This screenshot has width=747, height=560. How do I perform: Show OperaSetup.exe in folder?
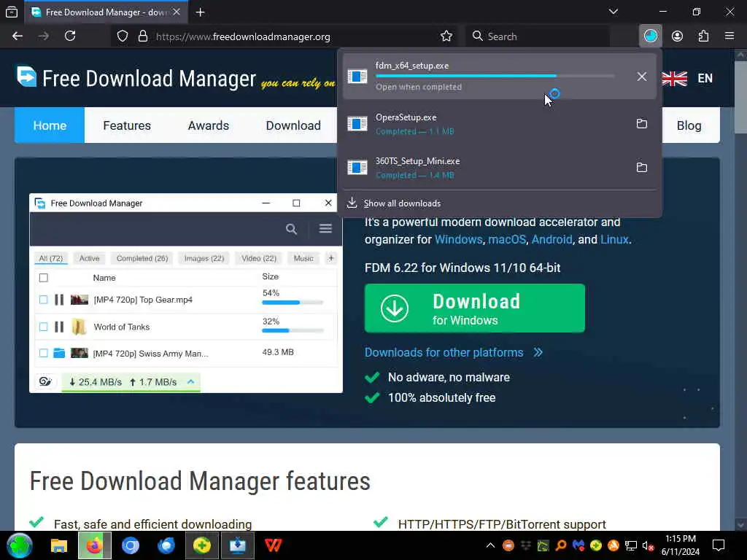click(642, 123)
